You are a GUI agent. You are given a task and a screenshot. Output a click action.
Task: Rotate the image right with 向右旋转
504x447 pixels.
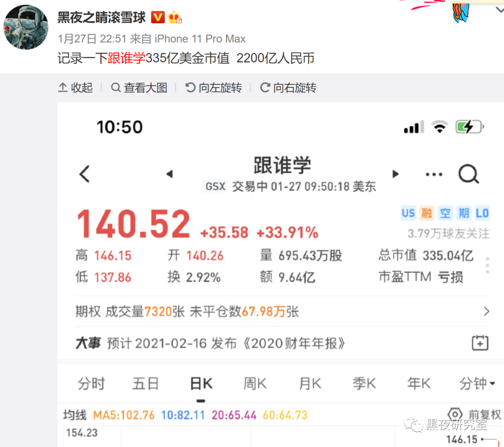click(x=288, y=87)
